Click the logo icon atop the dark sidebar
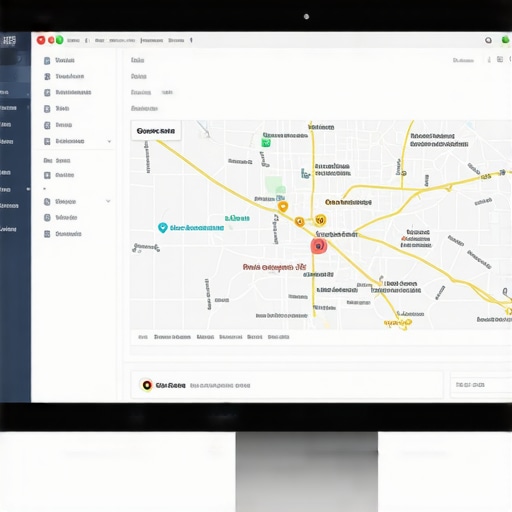The width and height of the screenshot is (512, 512). [x=9, y=41]
